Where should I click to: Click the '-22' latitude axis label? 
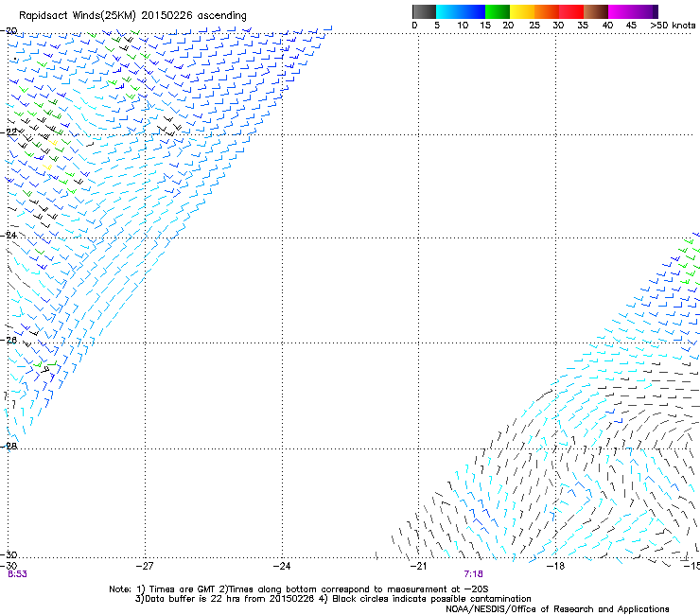(9, 132)
